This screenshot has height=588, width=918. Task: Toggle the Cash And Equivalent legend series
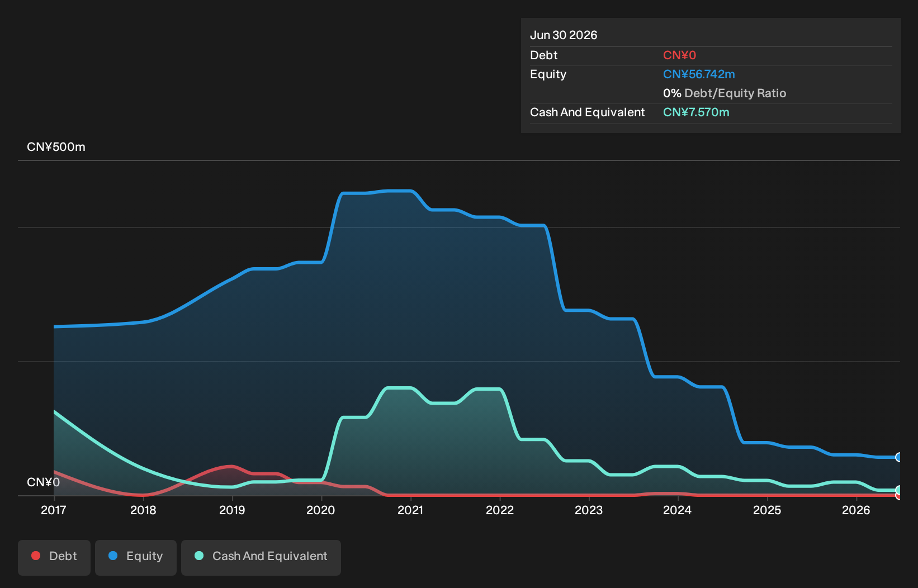coord(261,557)
